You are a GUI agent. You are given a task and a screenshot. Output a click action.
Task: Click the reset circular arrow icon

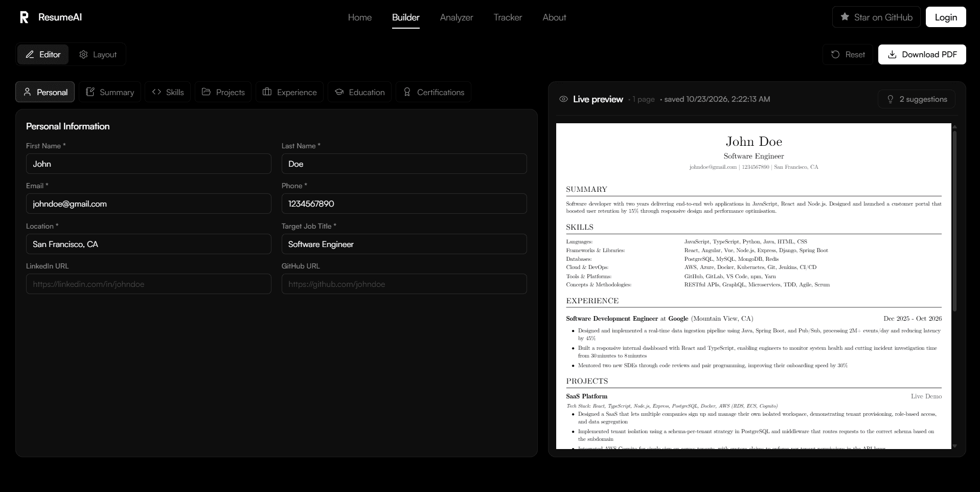coord(835,54)
